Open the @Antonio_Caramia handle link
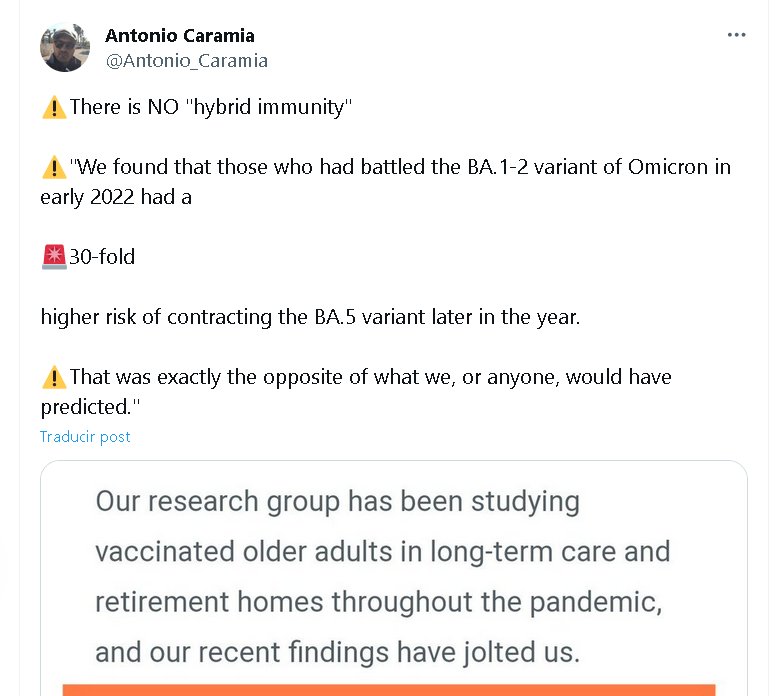The height and width of the screenshot is (696, 780). (186, 60)
